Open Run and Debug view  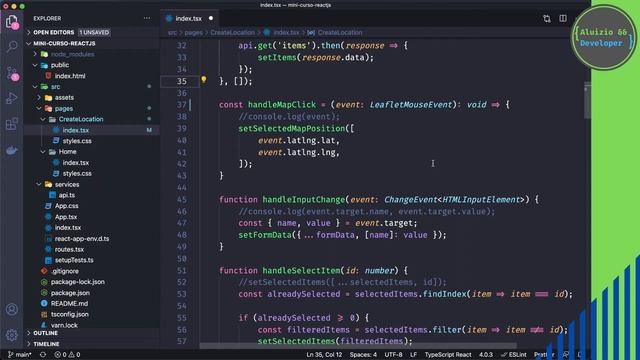12,98
